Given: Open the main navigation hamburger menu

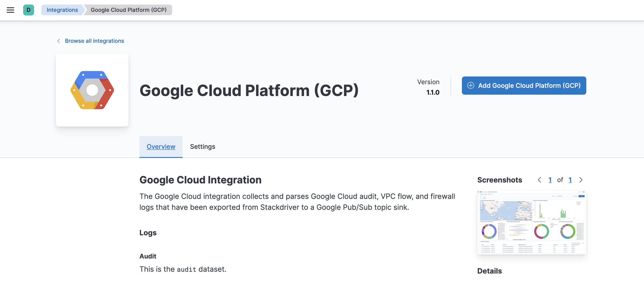Looking at the screenshot, I should [10, 10].
